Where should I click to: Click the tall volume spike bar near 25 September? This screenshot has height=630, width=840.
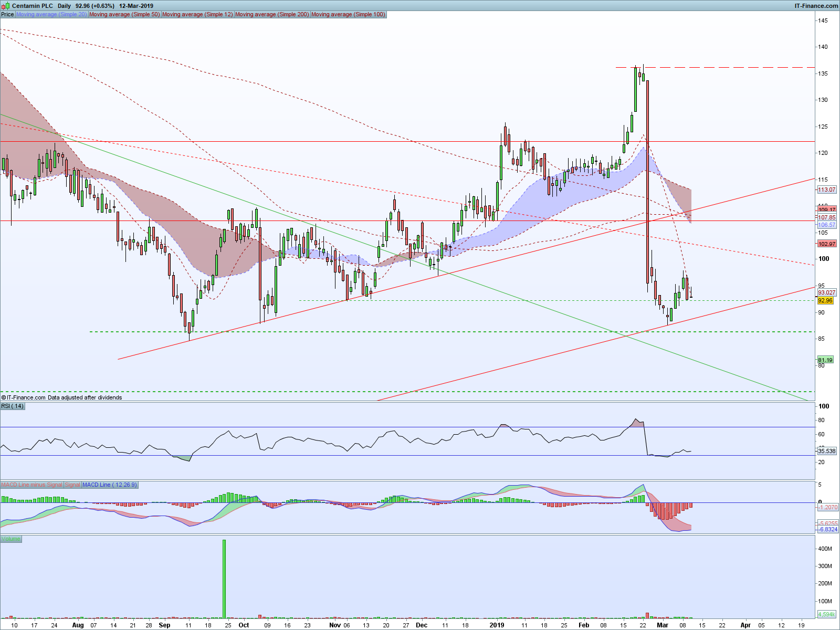(224, 579)
